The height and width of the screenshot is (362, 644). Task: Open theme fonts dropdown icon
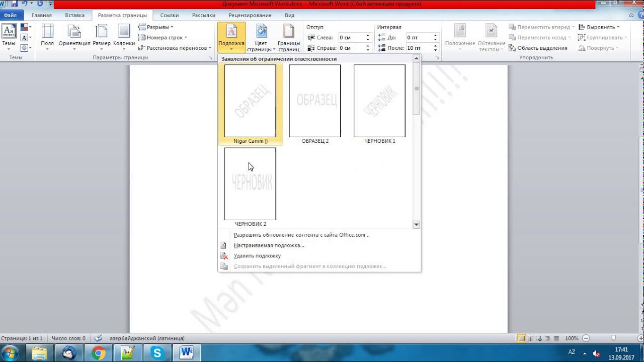coord(25,38)
